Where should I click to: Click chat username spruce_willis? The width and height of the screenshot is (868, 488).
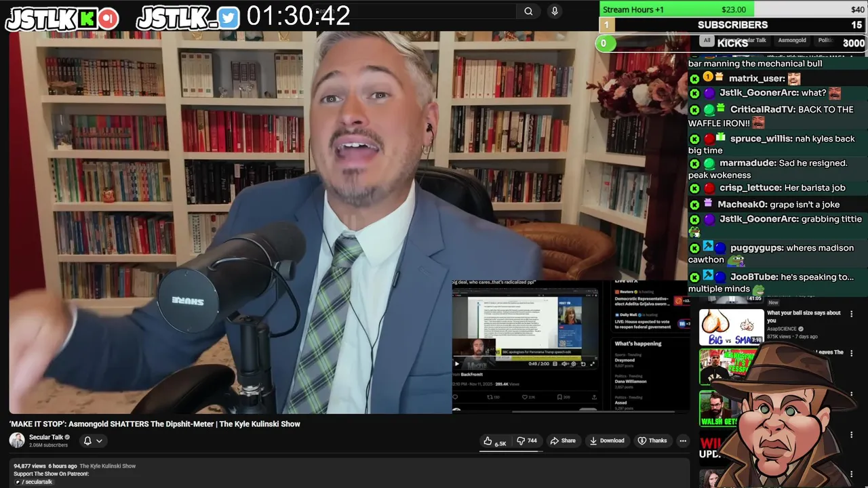[762, 138]
